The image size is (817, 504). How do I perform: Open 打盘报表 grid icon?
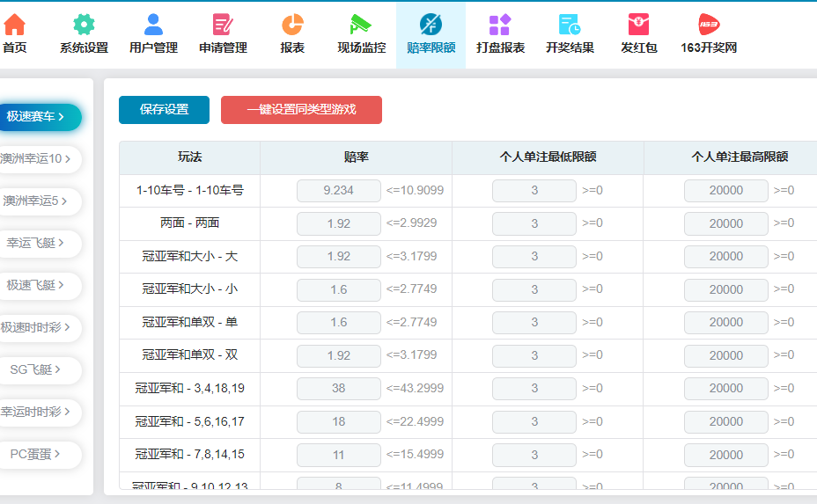tap(500, 25)
